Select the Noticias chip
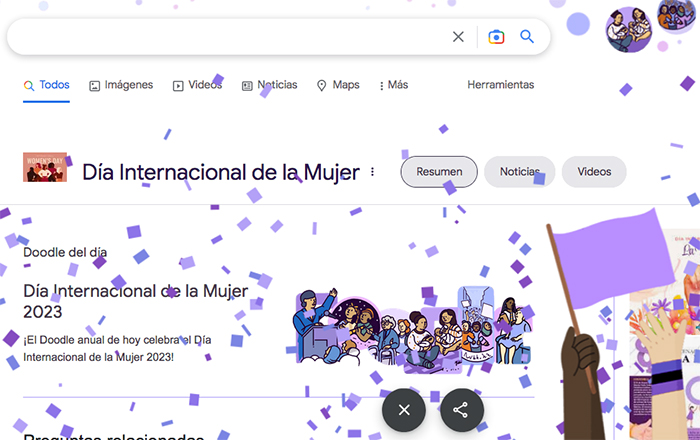 (x=520, y=172)
